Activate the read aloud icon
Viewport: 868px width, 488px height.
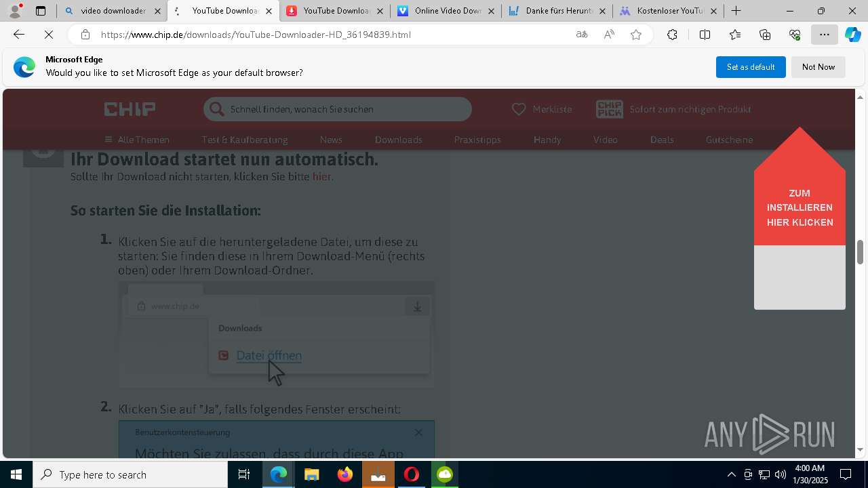tap(609, 35)
